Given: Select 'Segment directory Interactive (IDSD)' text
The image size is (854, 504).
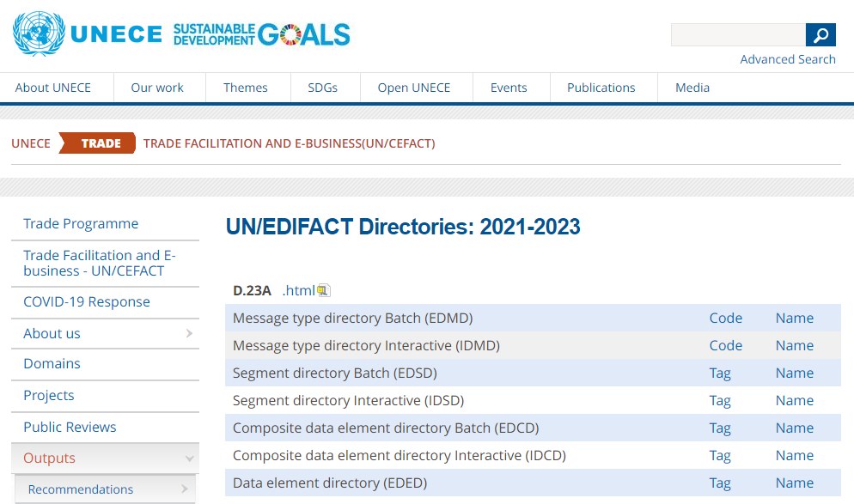Looking at the screenshot, I should click(348, 401).
